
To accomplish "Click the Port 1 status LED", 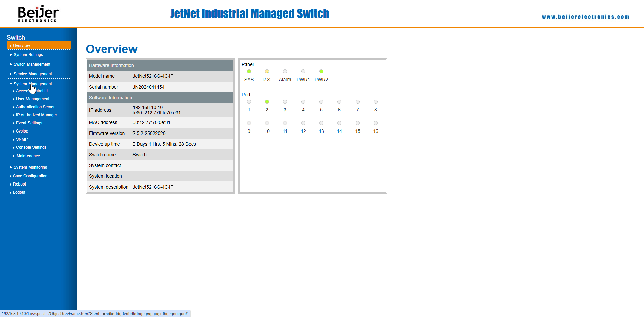I will (x=249, y=102).
